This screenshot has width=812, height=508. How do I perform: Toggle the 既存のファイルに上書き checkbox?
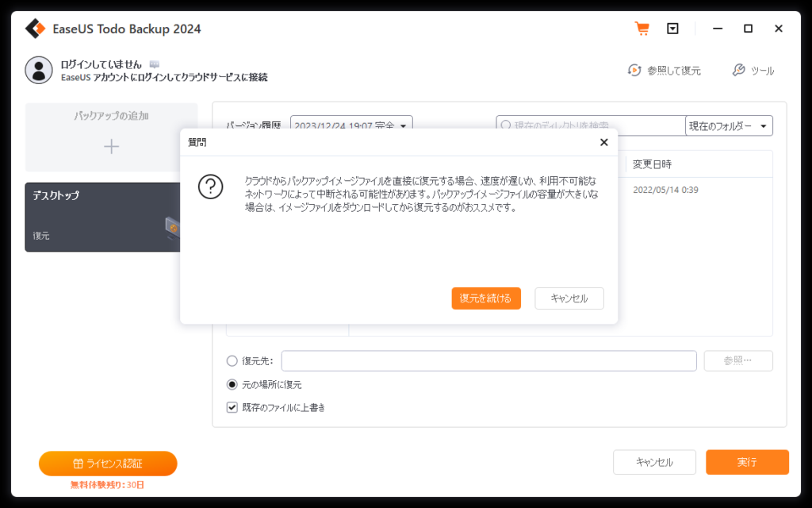[232, 407]
